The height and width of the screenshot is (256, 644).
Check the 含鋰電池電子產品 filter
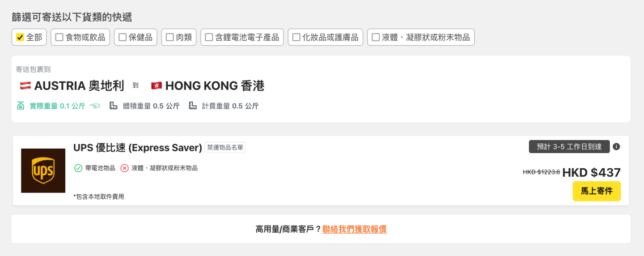coord(209,38)
